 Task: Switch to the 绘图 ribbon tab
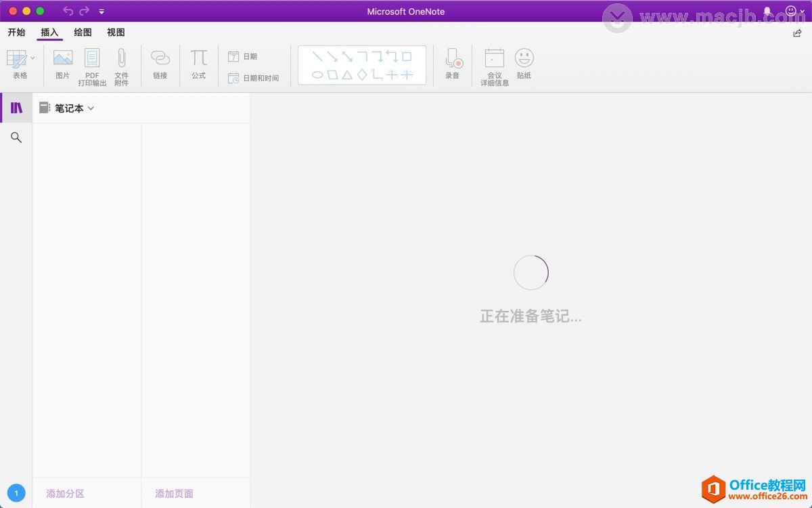[x=83, y=32]
